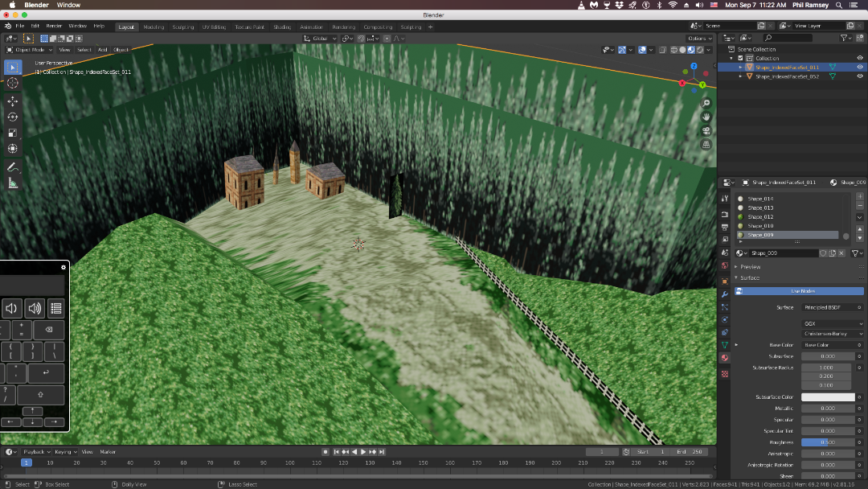This screenshot has height=489, width=868.
Task: Open the GGX distribution dropdown
Action: (x=833, y=323)
